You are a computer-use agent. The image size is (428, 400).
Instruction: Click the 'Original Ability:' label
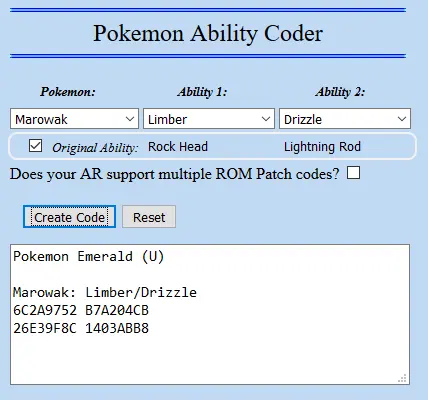pyautogui.click(x=95, y=148)
